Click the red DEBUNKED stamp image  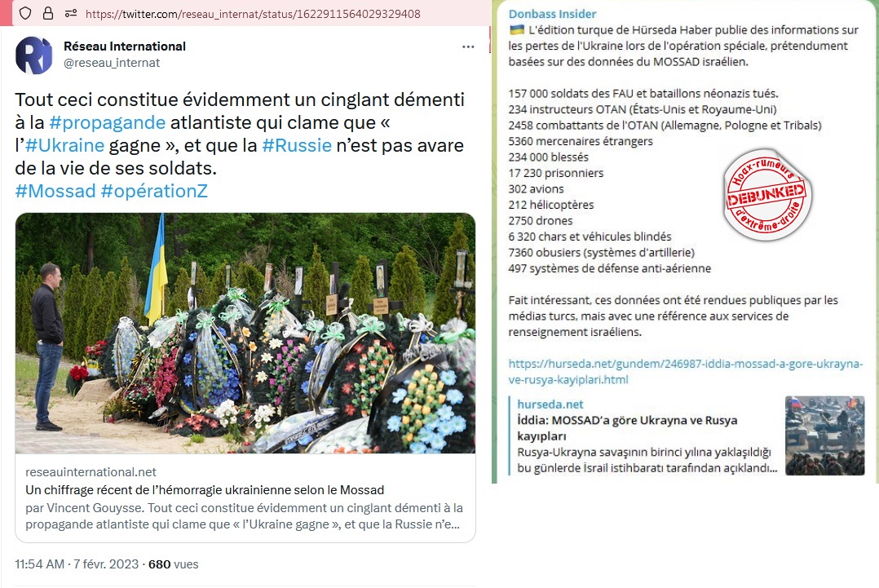766,195
